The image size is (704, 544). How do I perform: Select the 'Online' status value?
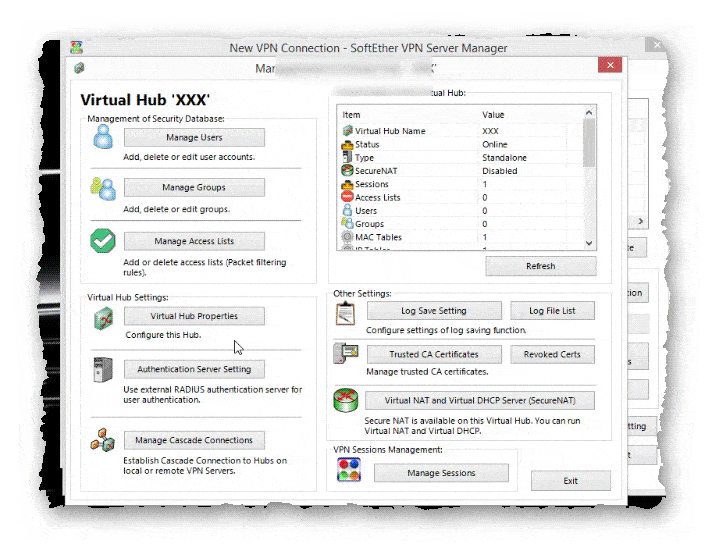click(x=495, y=145)
